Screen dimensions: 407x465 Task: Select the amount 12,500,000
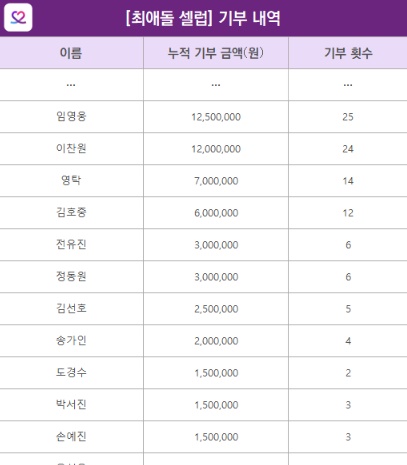(x=216, y=117)
